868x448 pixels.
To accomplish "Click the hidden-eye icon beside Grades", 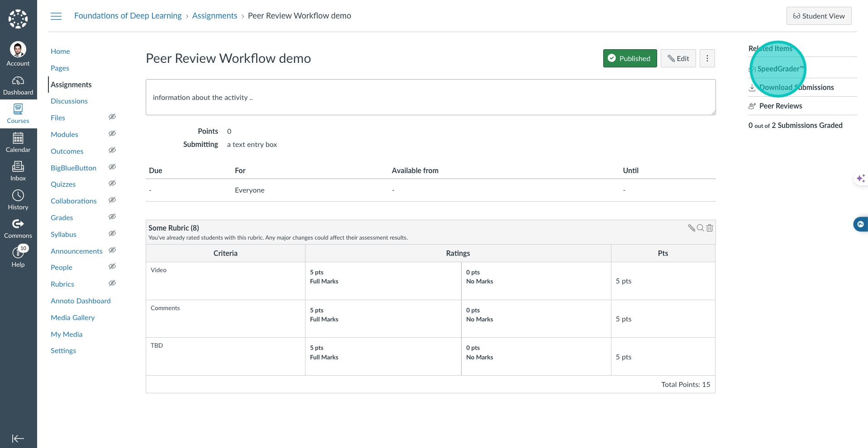I will tap(112, 217).
